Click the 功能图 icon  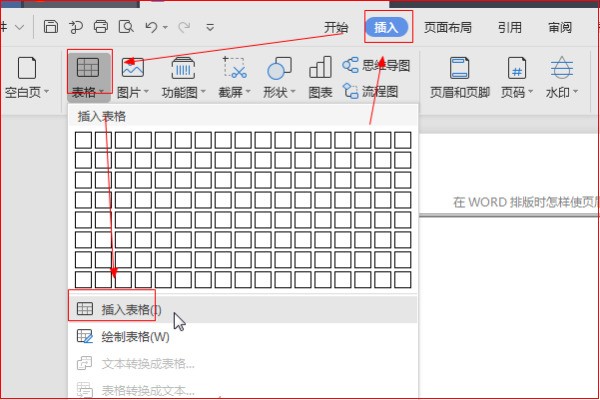click(183, 68)
